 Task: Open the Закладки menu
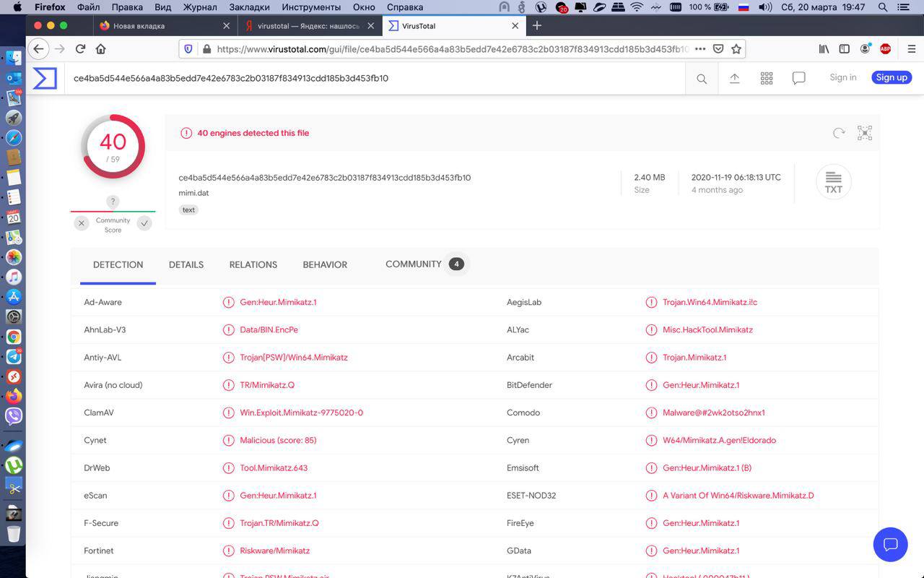(x=249, y=7)
